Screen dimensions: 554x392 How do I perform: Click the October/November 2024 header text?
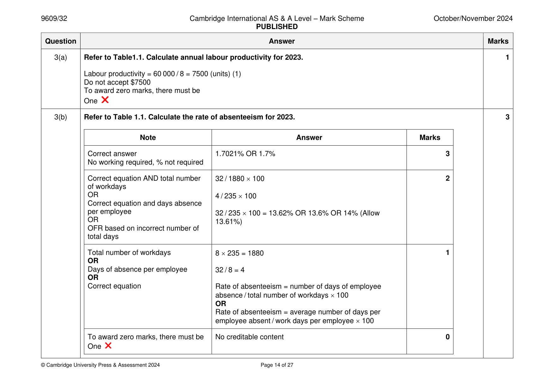click(x=473, y=19)
